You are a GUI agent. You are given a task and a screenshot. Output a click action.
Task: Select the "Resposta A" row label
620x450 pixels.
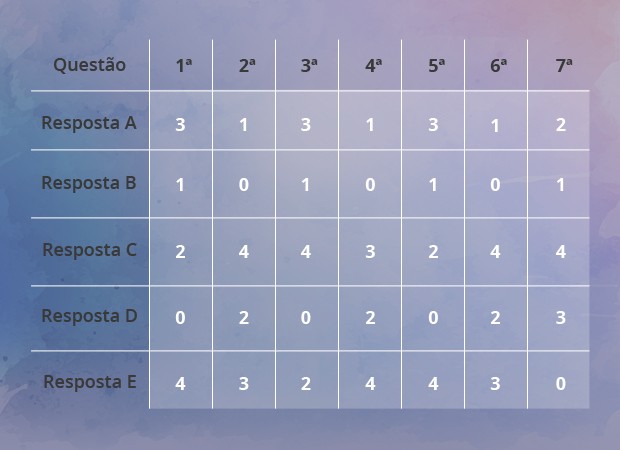click(89, 123)
